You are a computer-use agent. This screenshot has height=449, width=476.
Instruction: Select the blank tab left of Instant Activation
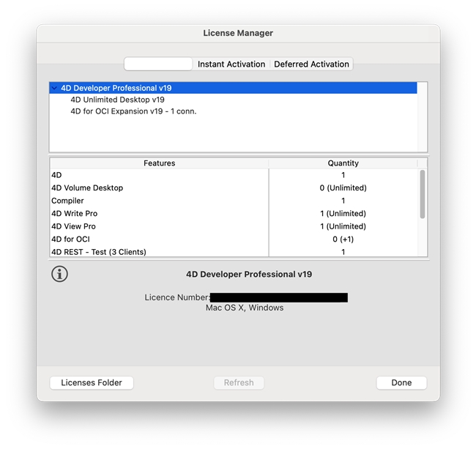[158, 64]
